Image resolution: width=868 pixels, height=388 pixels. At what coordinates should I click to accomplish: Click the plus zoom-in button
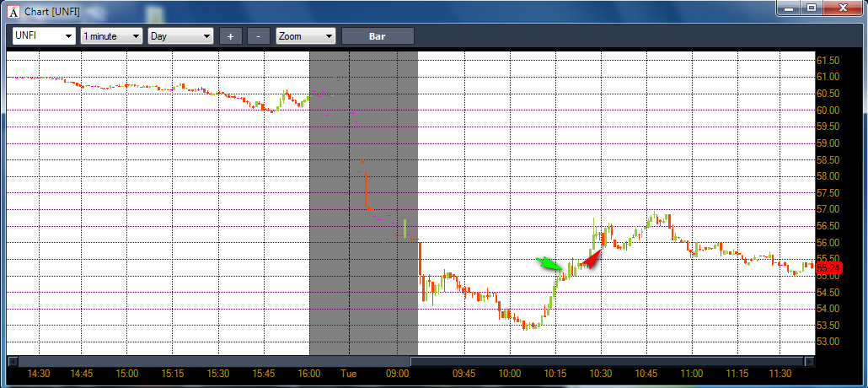(x=231, y=36)
